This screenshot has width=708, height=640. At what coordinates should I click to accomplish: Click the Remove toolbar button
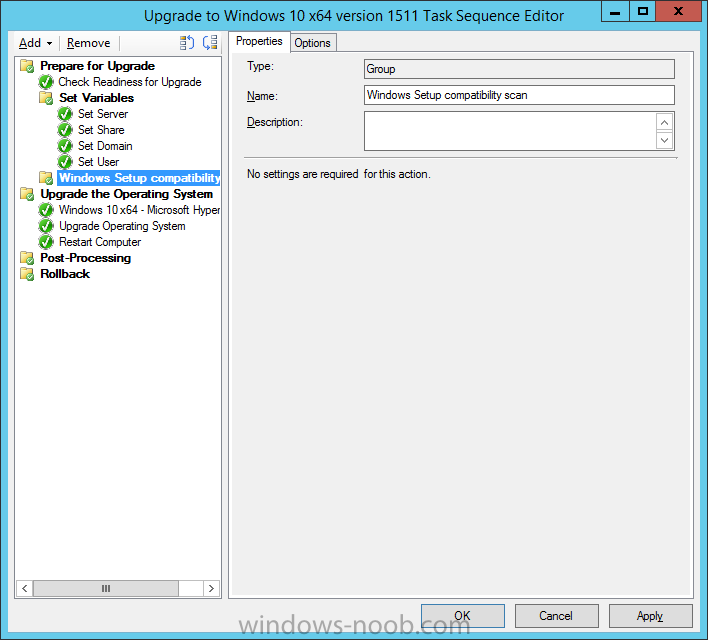[88, 43]
